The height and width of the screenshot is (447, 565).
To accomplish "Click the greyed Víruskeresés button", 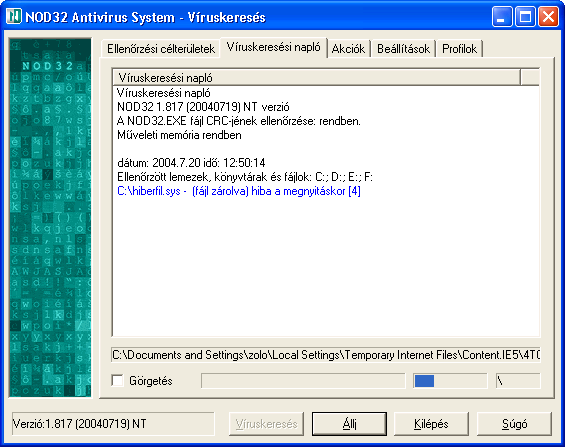I will (x=266, y=424).
